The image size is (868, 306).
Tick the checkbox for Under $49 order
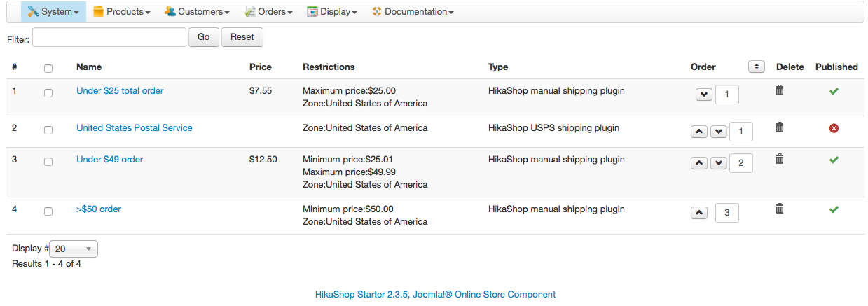point(48,162)
